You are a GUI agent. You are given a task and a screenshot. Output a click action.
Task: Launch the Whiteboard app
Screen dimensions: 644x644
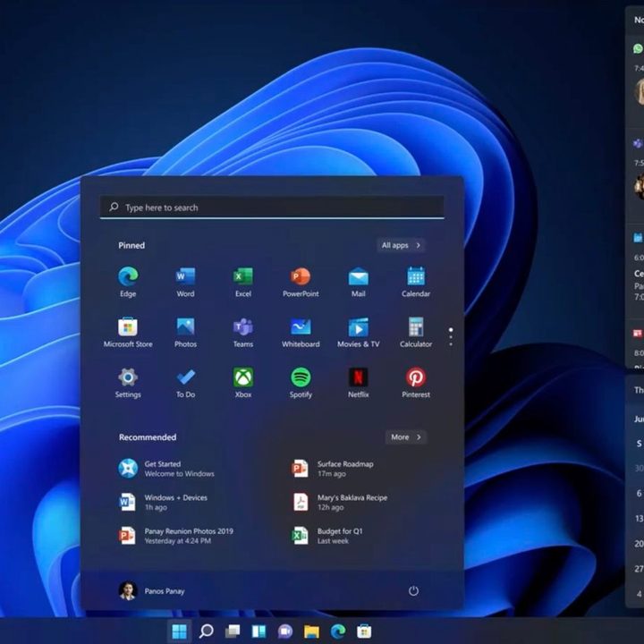pyautogui.click(x=301, y=332)
